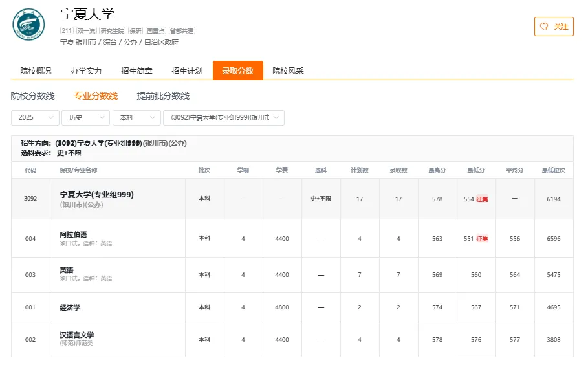Open the 历史 subject dropdown
588x367 pixels.
click(85, 117)
